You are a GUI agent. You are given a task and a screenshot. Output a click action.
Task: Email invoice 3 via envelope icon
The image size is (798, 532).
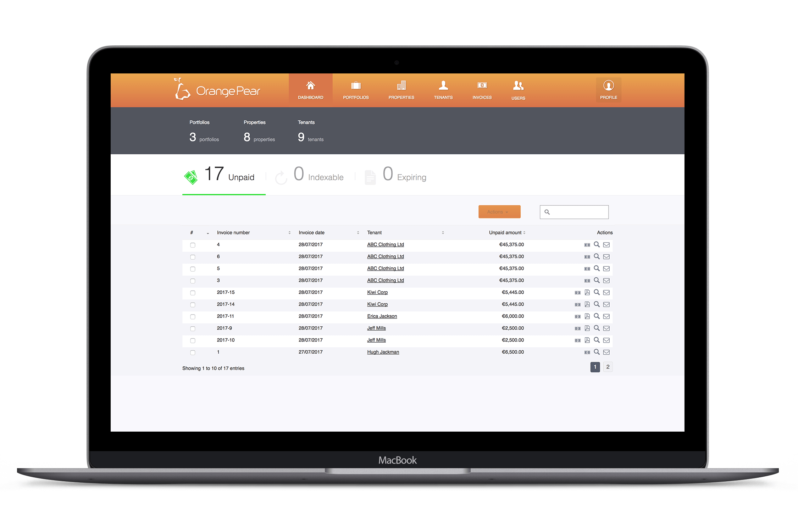coord(606,281)
